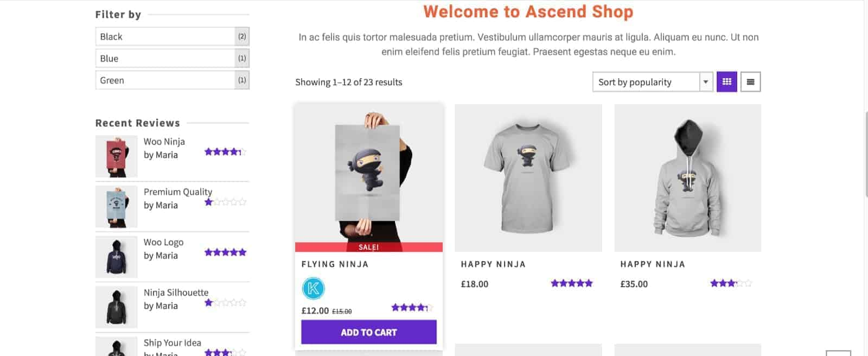Add Flying Ninja to cart
The image size is (868, 356).
[368, 332]
